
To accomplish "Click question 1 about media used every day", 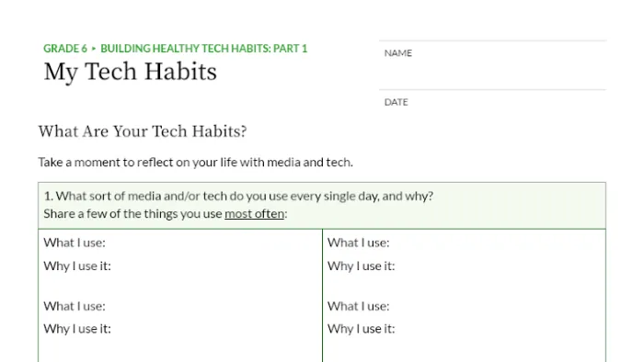I will coord(238,196).
